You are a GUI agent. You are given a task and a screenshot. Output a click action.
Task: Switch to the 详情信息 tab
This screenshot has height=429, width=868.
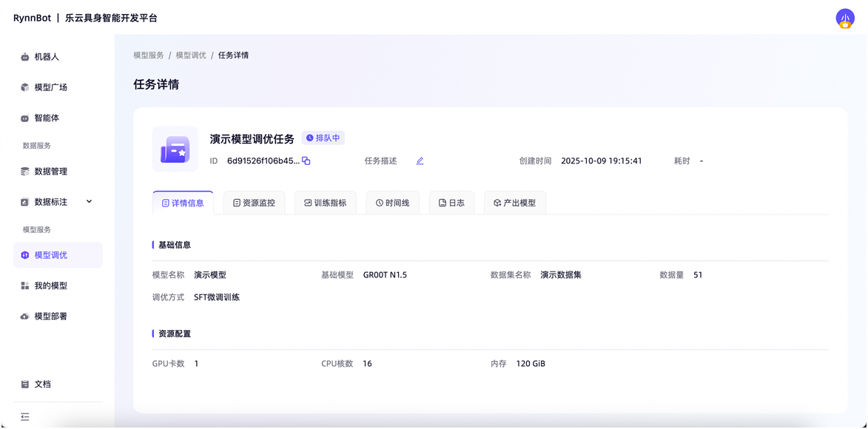(x=183, y=203)
